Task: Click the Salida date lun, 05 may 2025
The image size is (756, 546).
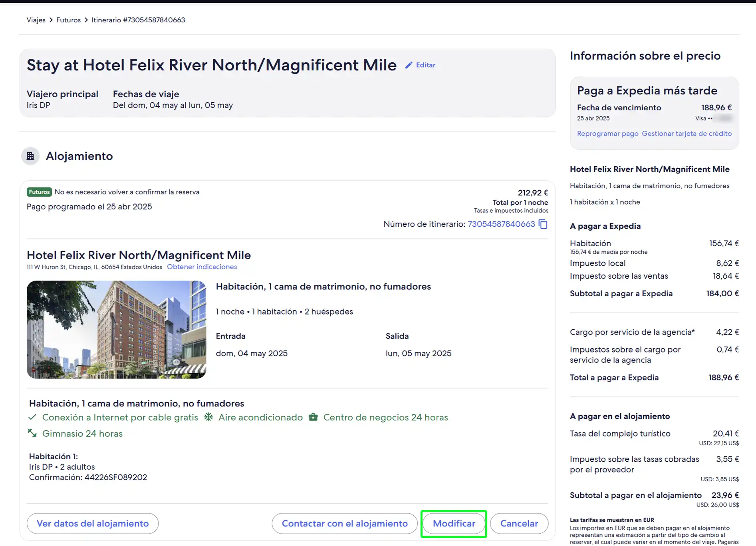Action: point(419,353)
